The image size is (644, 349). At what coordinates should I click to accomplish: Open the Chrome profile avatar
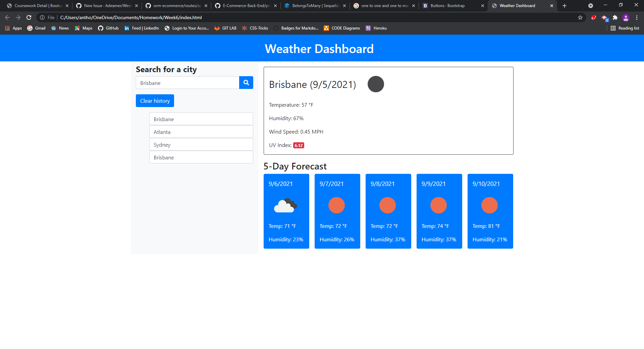pos(626,17)
